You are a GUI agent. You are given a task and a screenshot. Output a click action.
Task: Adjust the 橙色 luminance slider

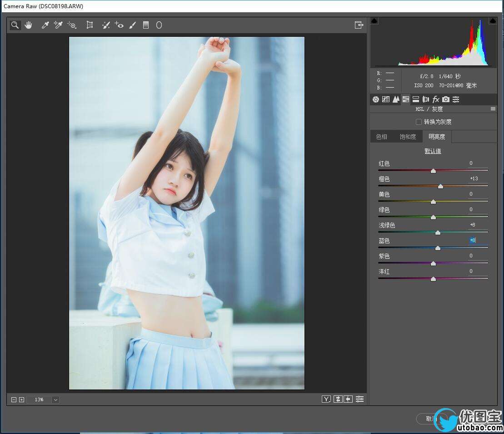click(441, 186)
